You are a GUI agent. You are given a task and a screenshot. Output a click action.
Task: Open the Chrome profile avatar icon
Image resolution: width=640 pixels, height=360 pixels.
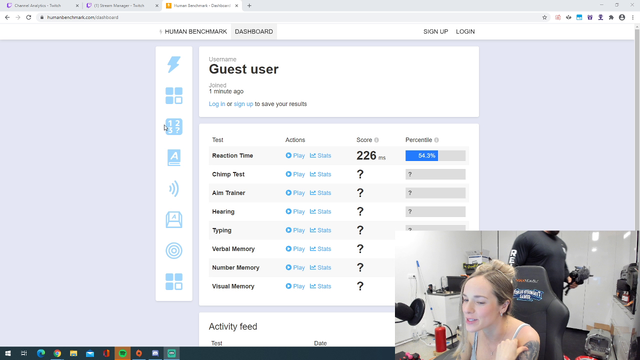pos(622,18)
